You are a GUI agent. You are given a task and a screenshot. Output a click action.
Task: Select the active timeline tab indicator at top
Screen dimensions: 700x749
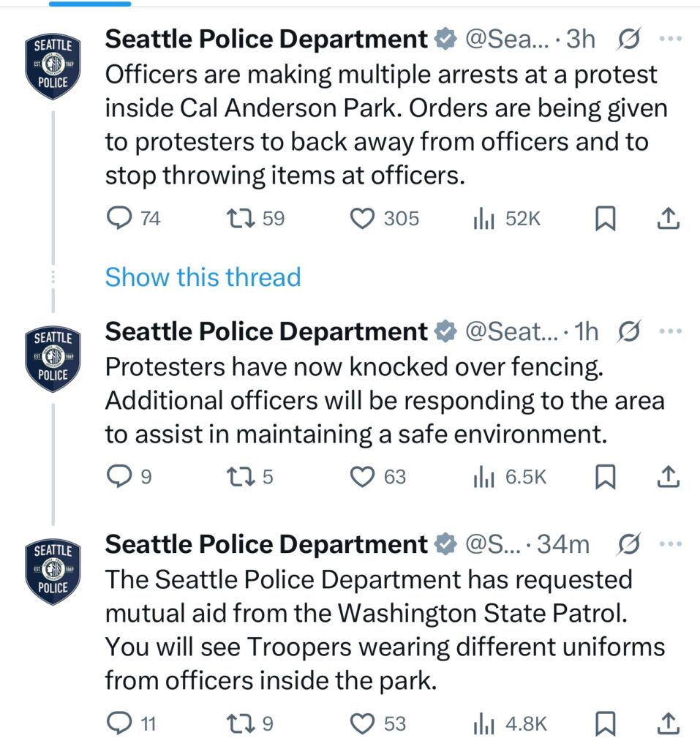[90, 4]
